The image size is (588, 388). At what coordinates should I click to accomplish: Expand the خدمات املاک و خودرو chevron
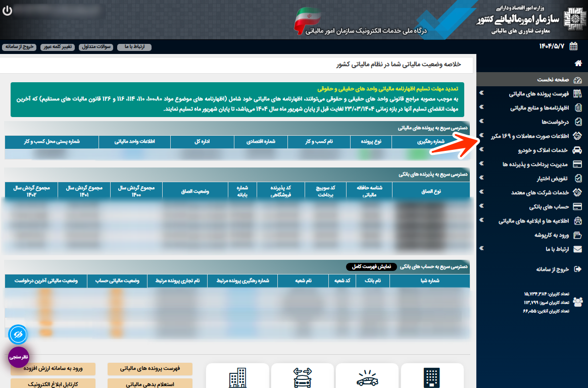point(481,149)
